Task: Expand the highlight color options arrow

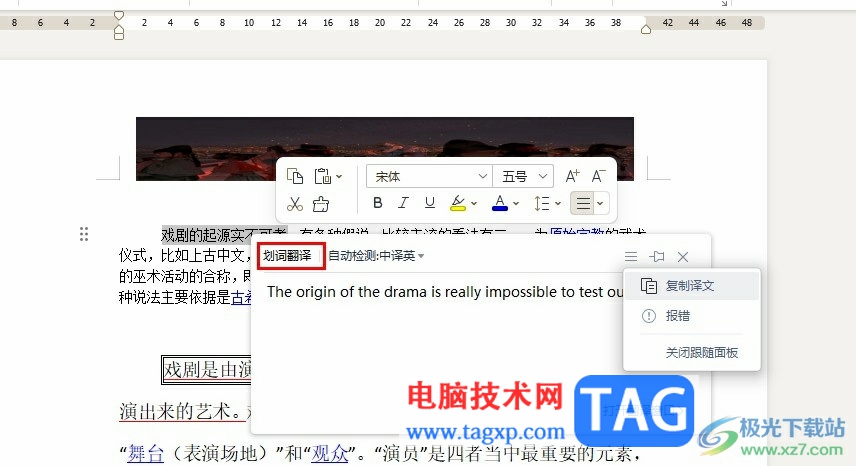Action: pyautogui.click(x=474, y=204)
